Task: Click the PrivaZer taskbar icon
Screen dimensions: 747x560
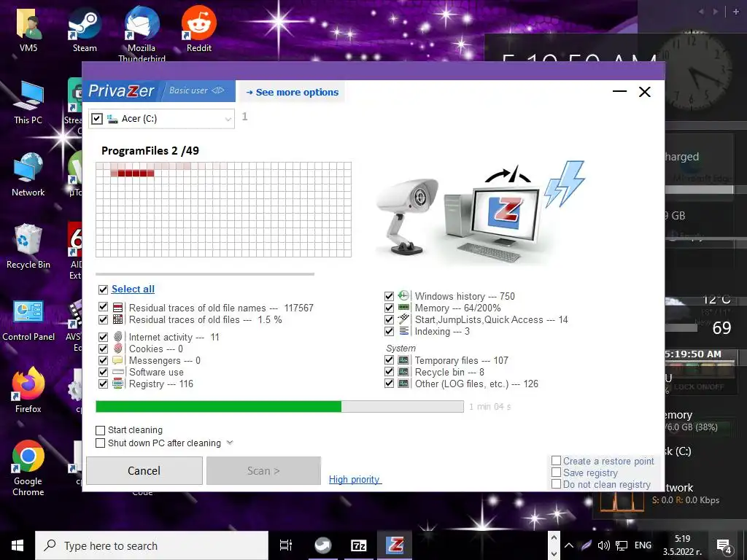Action: click(x=395, y=545)
